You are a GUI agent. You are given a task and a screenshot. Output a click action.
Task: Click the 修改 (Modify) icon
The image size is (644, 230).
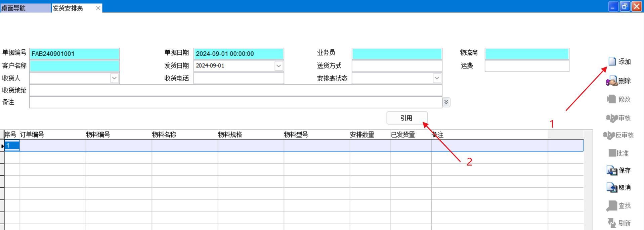click(x=612, y=99)
